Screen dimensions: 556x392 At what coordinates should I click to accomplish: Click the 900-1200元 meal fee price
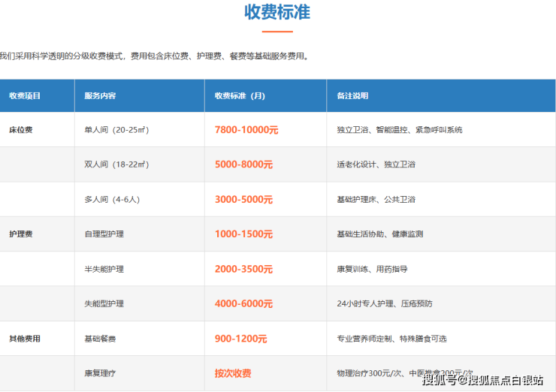click(x=240, y=339)
